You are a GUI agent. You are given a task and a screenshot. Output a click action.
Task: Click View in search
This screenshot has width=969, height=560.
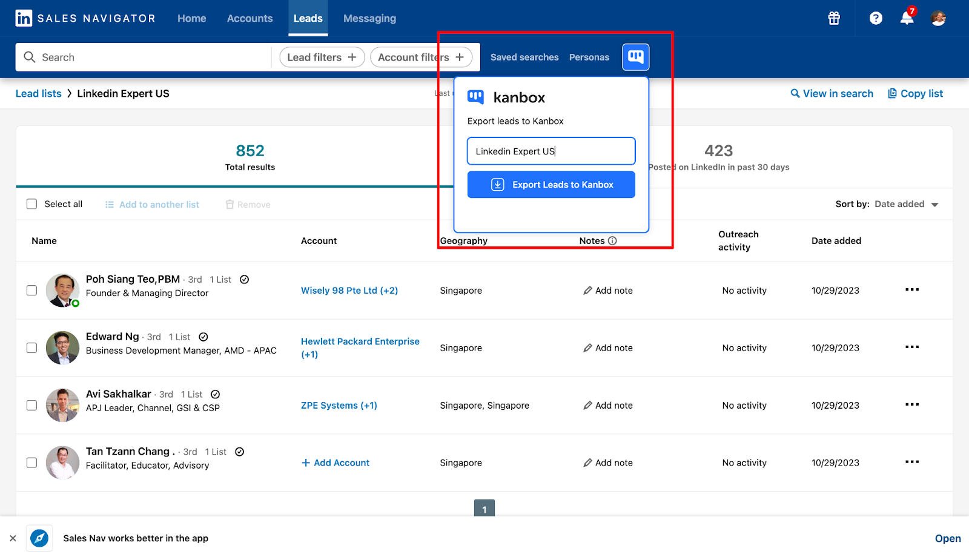coord(832,93)
